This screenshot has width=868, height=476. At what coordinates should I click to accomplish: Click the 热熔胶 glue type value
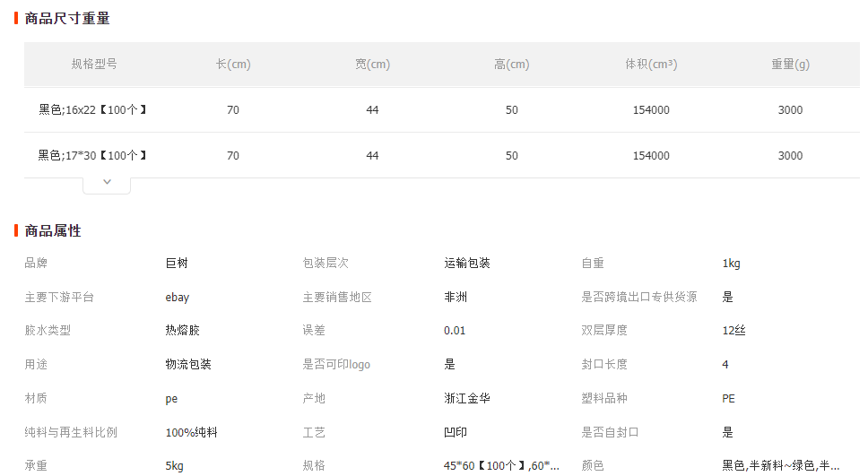[x=182, y=331]
